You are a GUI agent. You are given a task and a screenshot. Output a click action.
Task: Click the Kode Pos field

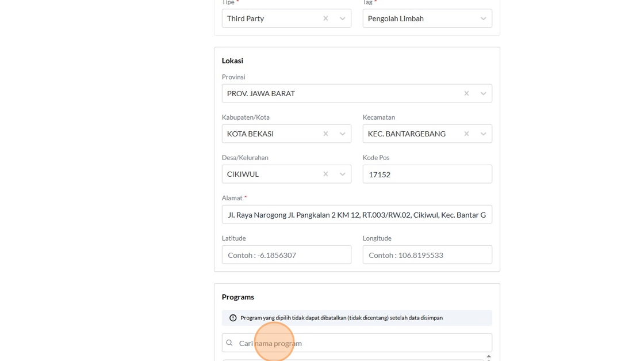(427, 174)
